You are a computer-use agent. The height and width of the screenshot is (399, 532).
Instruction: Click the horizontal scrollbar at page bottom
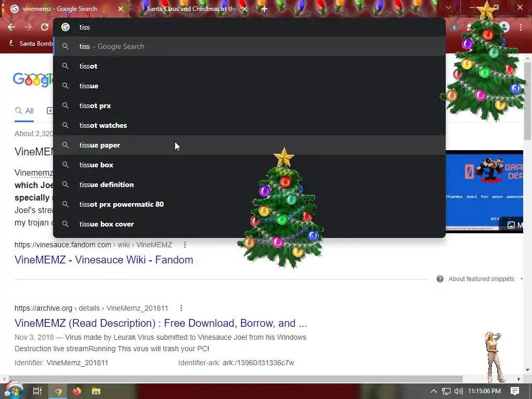point(236,379)
